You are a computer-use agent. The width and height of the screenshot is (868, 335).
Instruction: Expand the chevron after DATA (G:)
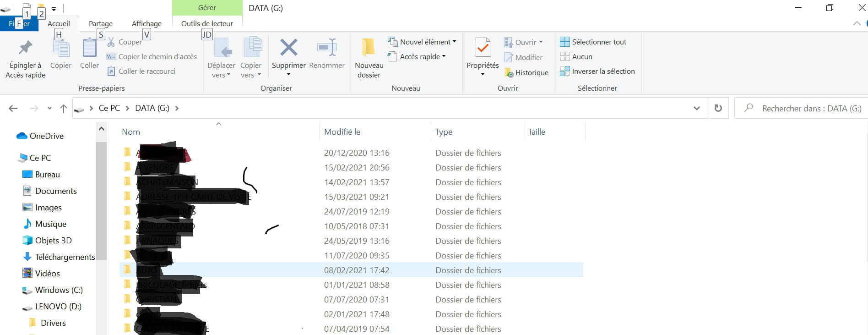point(177,108)
